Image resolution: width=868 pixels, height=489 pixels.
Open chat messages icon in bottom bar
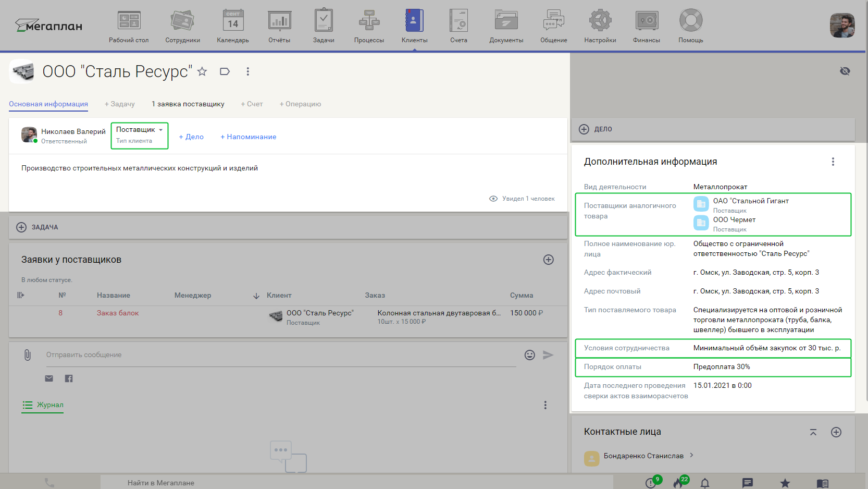click(x=748, y=483)
